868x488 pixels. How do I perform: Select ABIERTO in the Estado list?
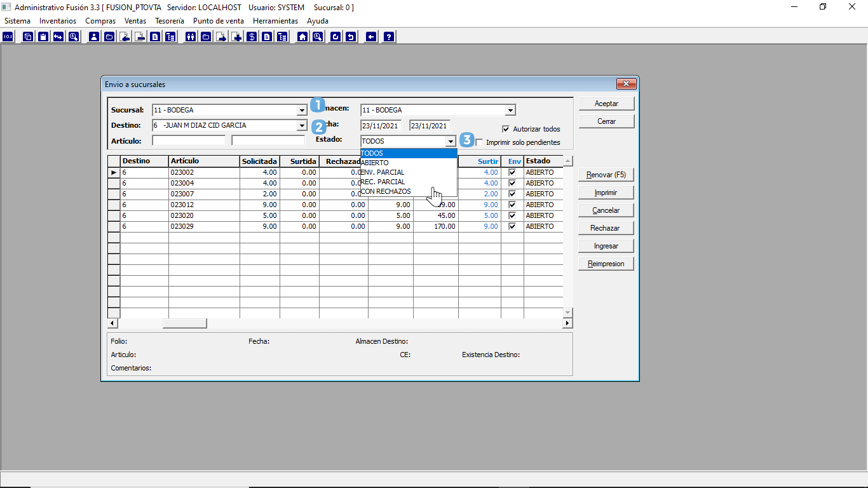click(x=409, y=163)
